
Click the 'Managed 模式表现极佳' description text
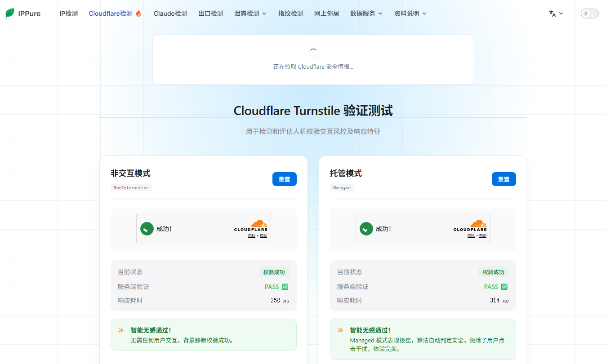click(427, 344)
